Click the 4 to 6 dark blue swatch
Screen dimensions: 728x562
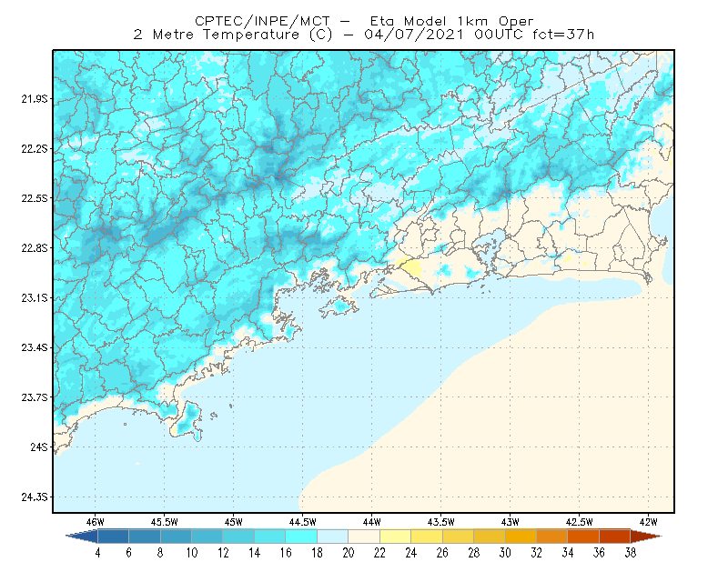click(x=113, y=537)
